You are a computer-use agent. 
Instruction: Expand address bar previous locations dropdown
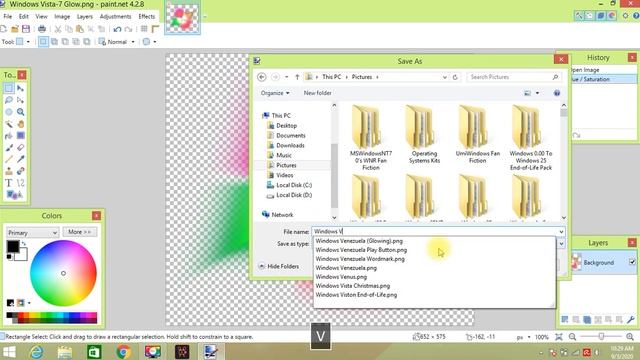[444, 77]
